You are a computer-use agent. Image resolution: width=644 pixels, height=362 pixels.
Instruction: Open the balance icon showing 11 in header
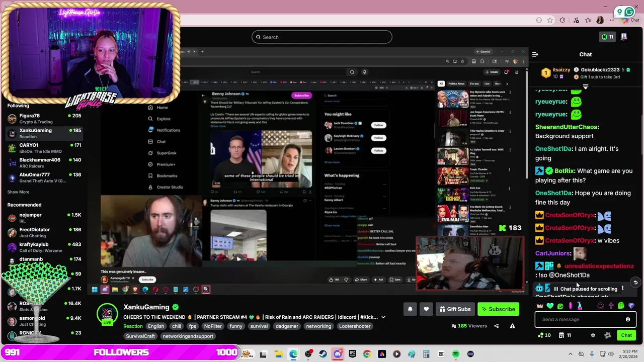tap(607, 37)
